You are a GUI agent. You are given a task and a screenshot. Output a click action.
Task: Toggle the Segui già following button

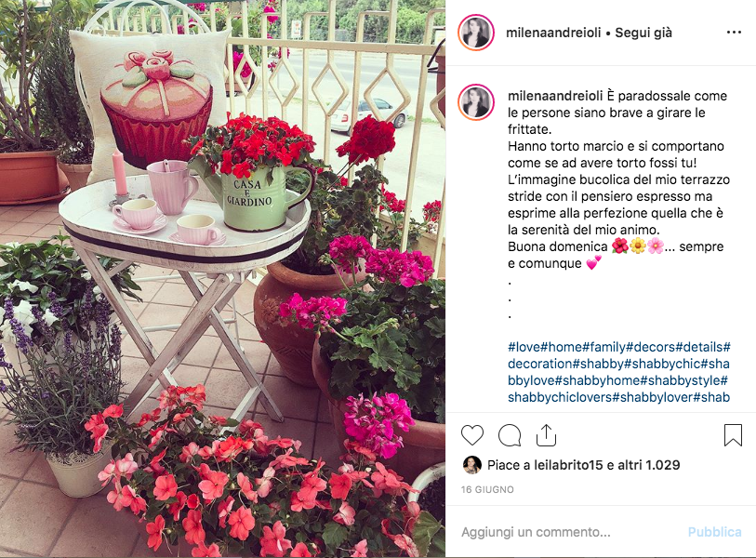coord(643,33)
